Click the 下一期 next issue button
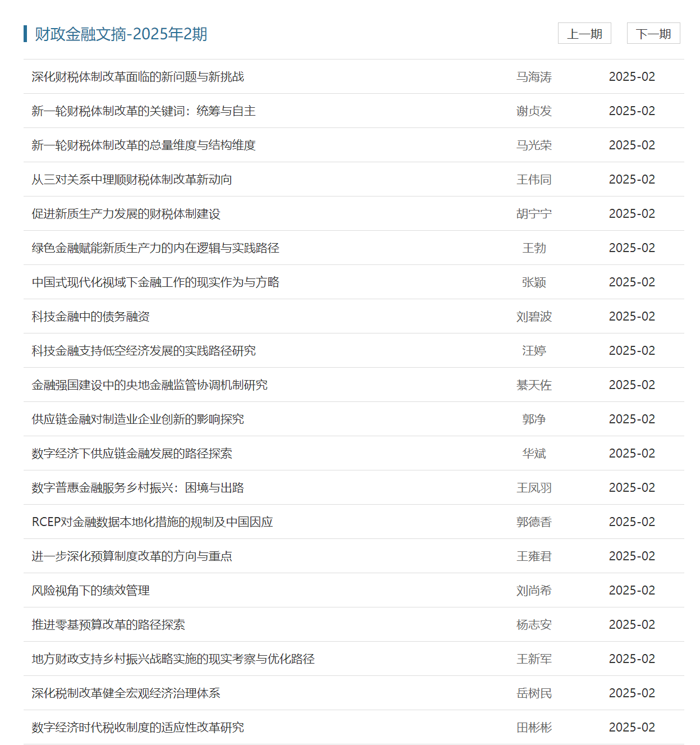Screen dimensions: 700x745 (653, 34)
